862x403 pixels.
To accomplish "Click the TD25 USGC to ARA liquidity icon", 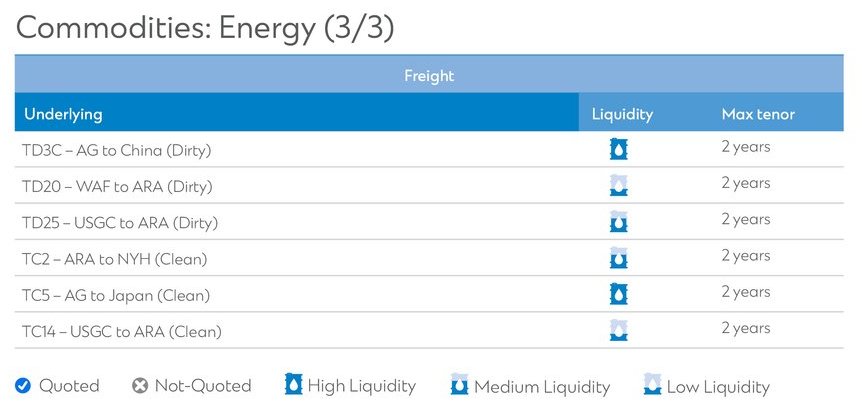I will click(x=619, y=222).
